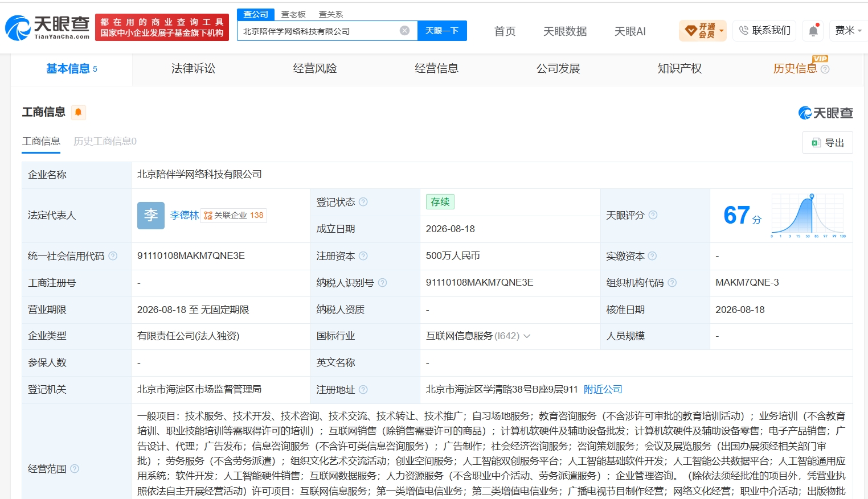
Task: Go to 天眼AI in top navigation
Action: 630,31
